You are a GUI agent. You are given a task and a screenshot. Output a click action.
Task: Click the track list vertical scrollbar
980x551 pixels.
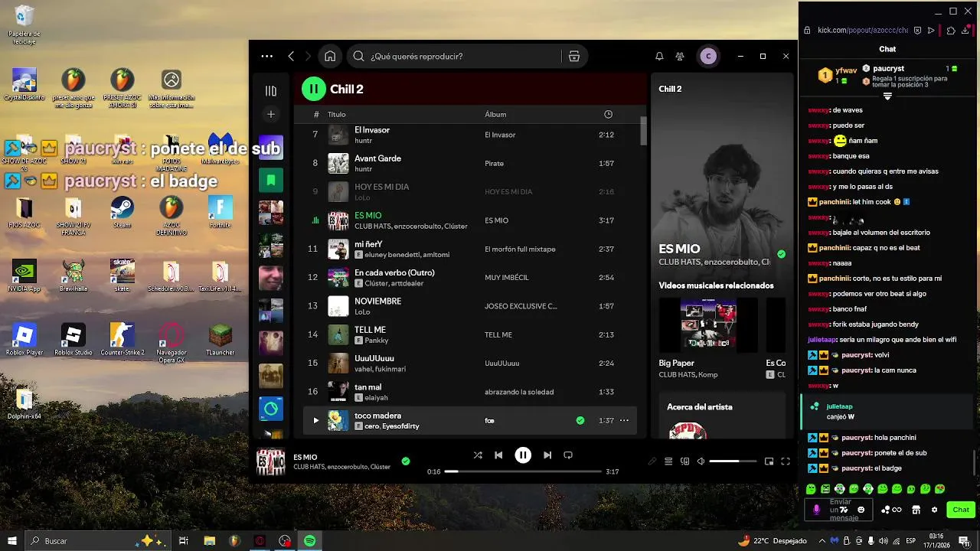(643, 130)
